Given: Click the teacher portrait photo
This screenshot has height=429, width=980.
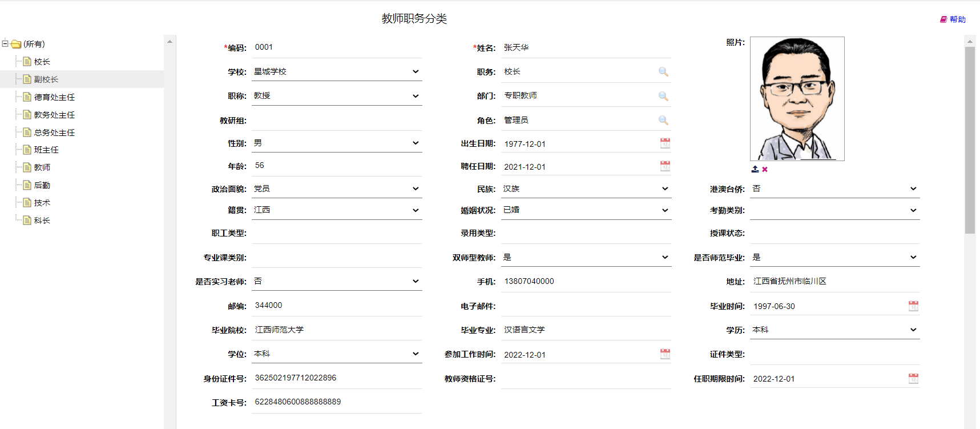Looking at the screenshot, I should 797,99.
